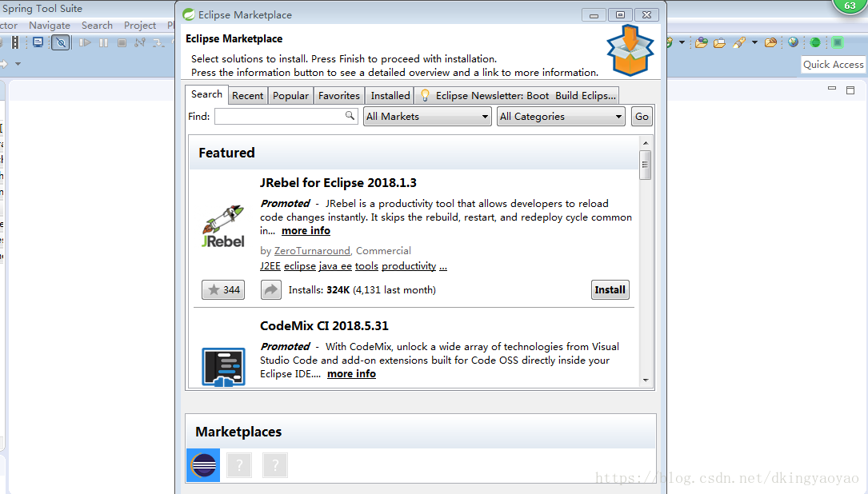Open CodeMix more info link
This screenshot has height=494, width=868.
pos(351,374)
